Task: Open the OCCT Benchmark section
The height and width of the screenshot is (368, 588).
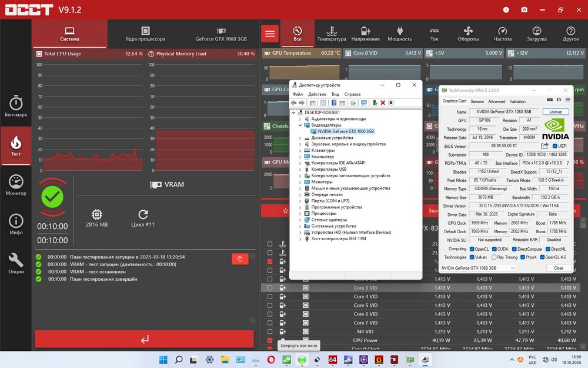Action: (x=16, y=106)
